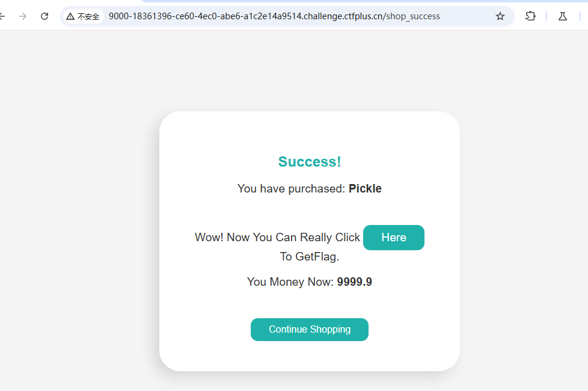Click the Success! heading

pos(310,162)
